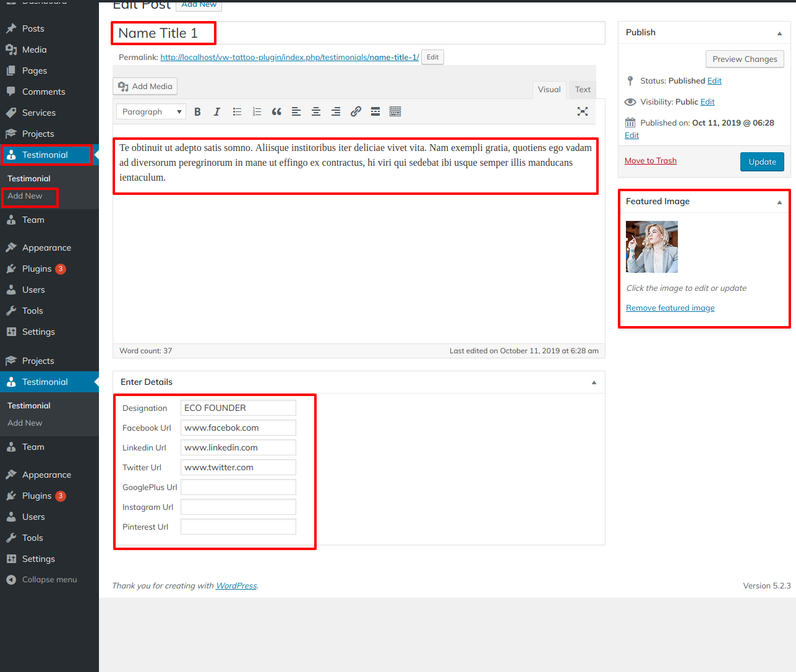
Task: Click the Update button
Action: [762, 162]
